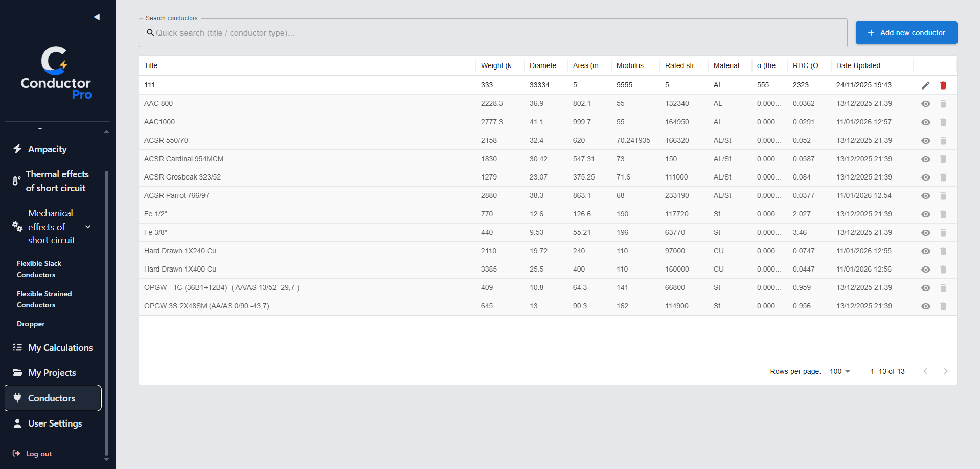View Fe 1/2" details with eye icon
The width and height of the screenshot is (980, 469).
click(x=925, y=214)
